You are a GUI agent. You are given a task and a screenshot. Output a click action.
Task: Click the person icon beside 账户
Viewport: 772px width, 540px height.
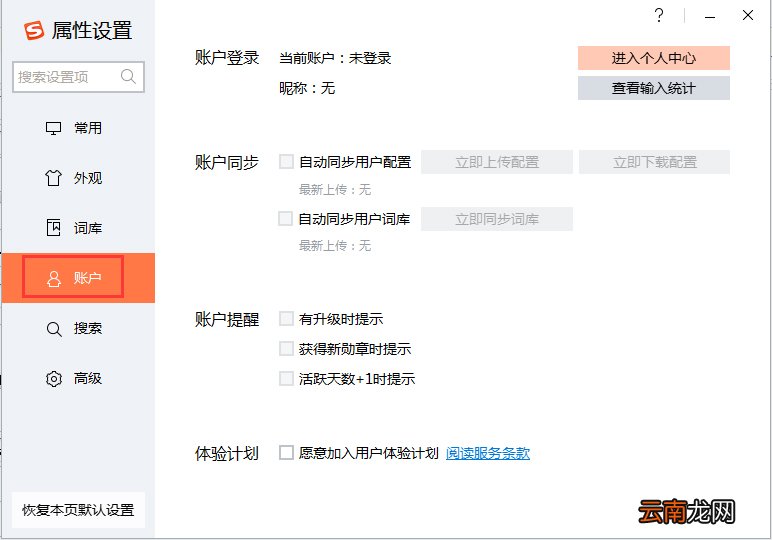(53, 278)
